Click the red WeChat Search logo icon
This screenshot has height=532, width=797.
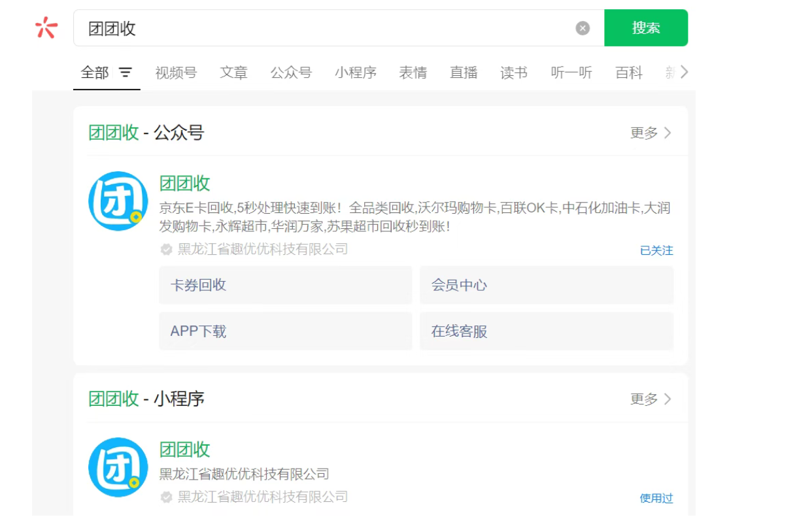[x=46, y=27]
